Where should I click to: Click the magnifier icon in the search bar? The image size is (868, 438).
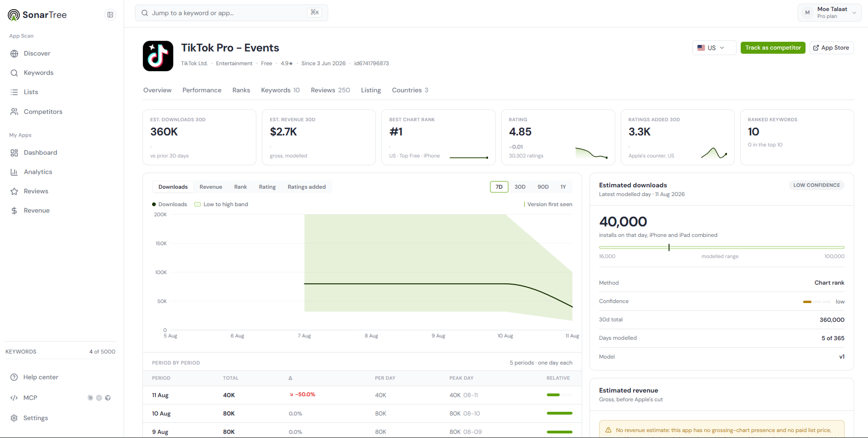click(x=145, y=13)
